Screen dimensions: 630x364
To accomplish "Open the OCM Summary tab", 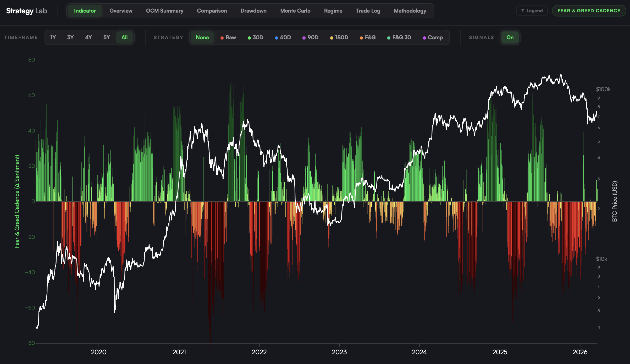I will tap(165, 11).
